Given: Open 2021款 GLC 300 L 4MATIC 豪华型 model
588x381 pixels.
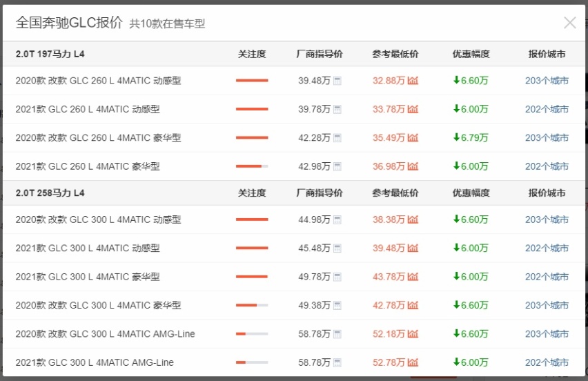Looking at the screenshot, I should pyautogui.click(x=88, y=277).
